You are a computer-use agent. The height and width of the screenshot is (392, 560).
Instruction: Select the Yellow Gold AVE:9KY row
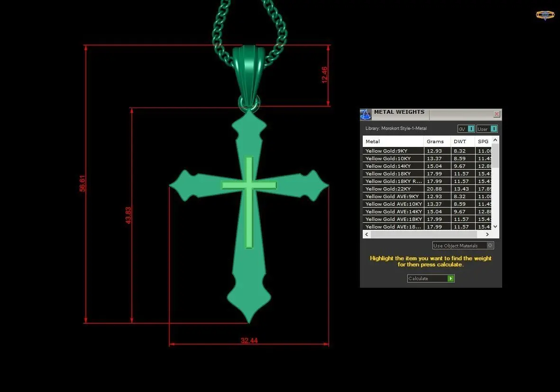[427, 196]
